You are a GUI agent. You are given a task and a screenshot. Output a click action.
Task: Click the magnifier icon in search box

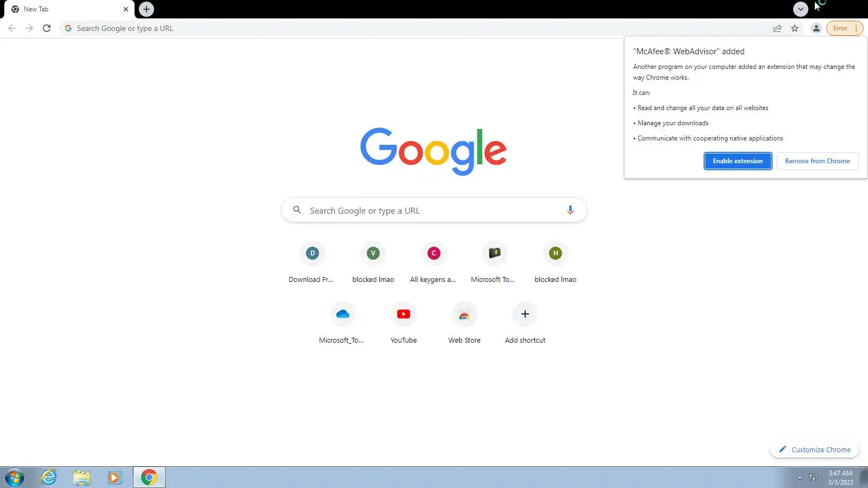tap(297, 210)
